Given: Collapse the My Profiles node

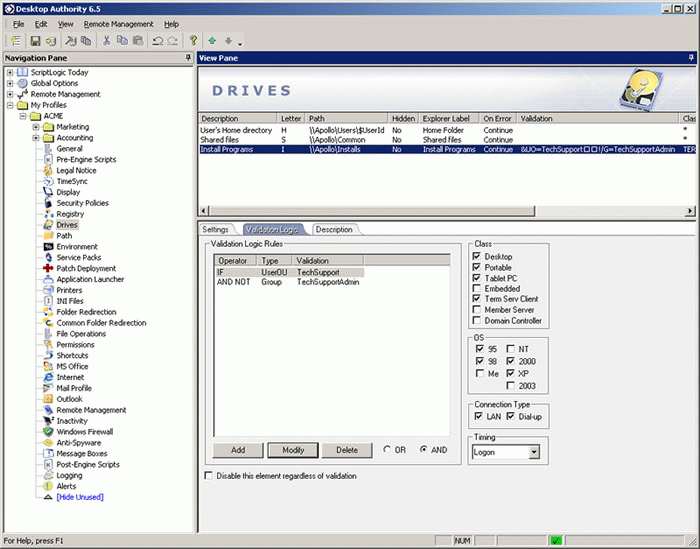Looking at the screenshot, I should click(10, 105).
